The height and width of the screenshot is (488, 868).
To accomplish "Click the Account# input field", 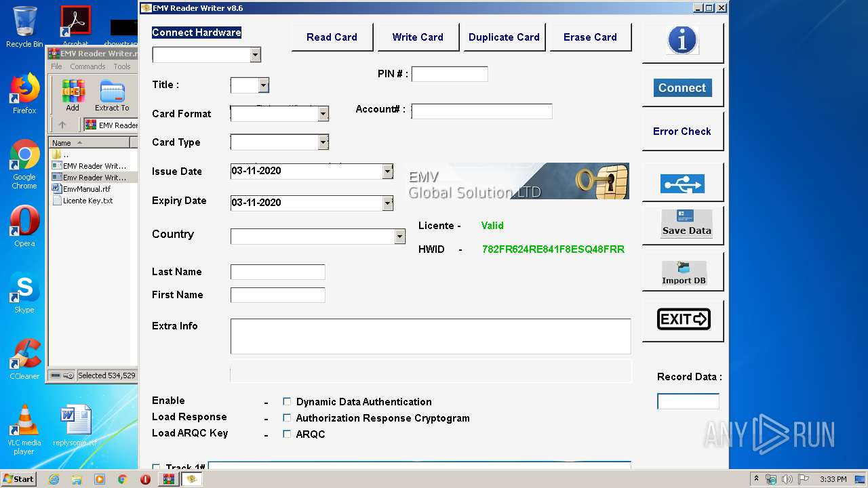I will click(481, 111).
